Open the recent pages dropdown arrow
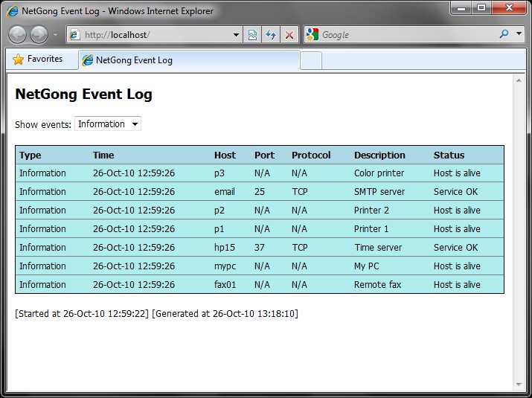Viewport: 532px width, 398px height. coord(55,35)
